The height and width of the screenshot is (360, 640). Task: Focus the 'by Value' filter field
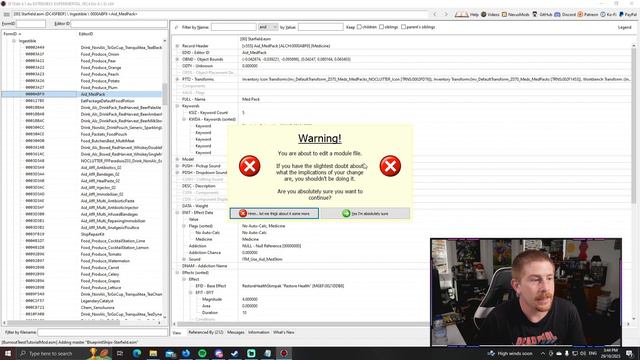tap(320, 27)
